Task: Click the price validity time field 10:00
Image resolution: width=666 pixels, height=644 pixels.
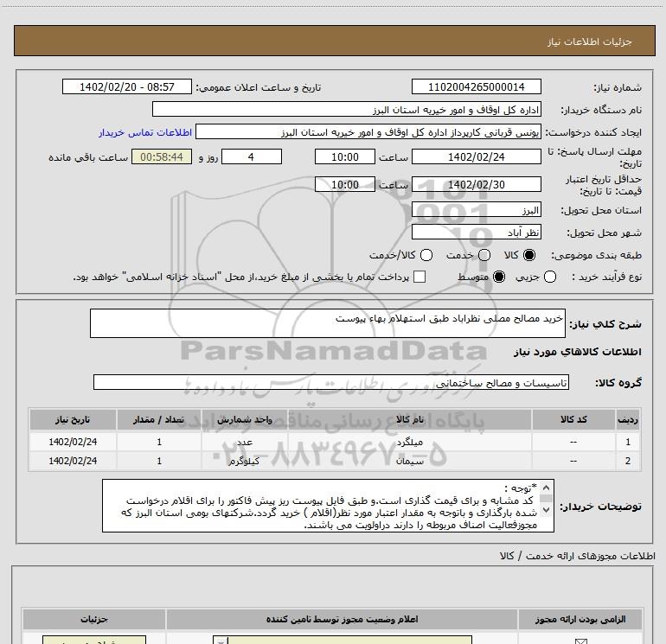Action: [345, 185]
